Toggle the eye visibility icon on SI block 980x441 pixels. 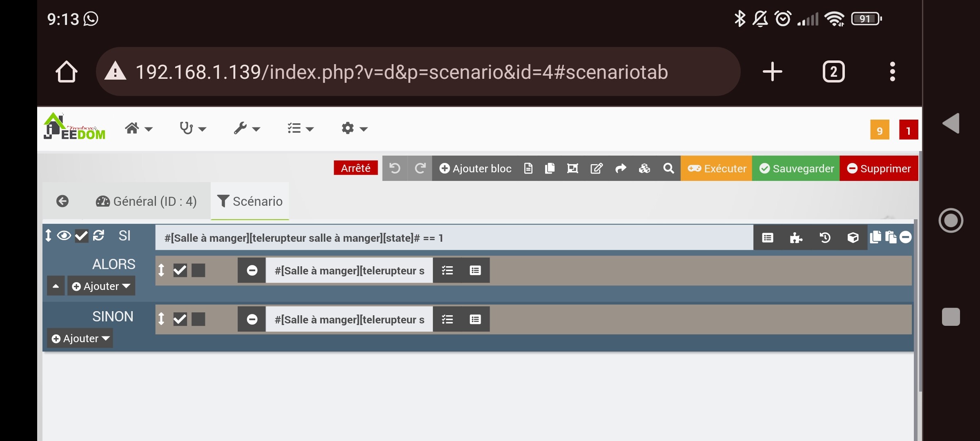[64, 236]
